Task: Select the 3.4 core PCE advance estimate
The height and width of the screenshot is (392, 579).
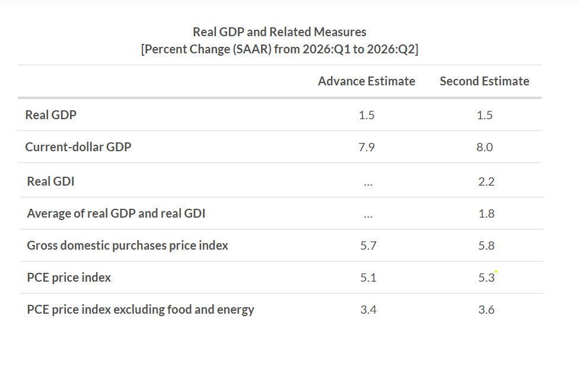Action: [x=368, y=310]
